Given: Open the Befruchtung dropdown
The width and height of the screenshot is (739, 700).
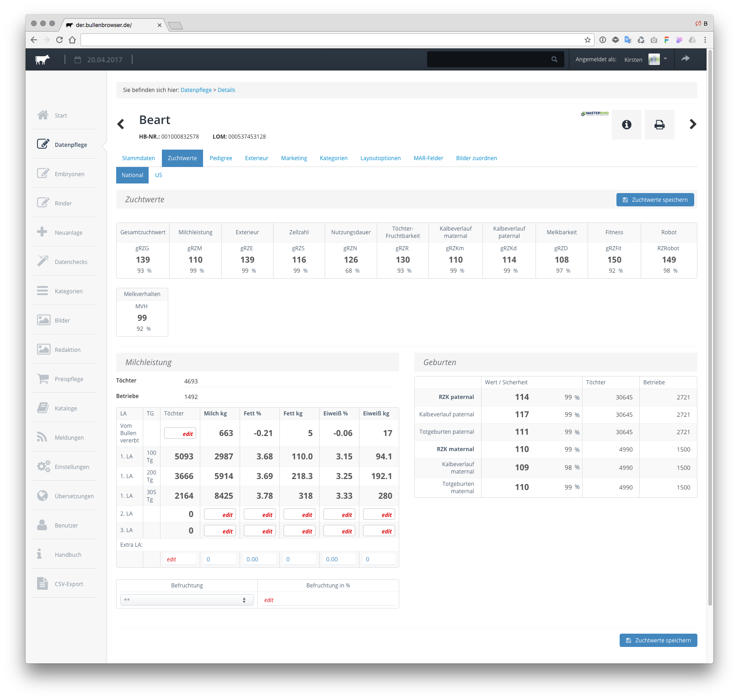Looking at the screenshot, I should click(187, 600).
